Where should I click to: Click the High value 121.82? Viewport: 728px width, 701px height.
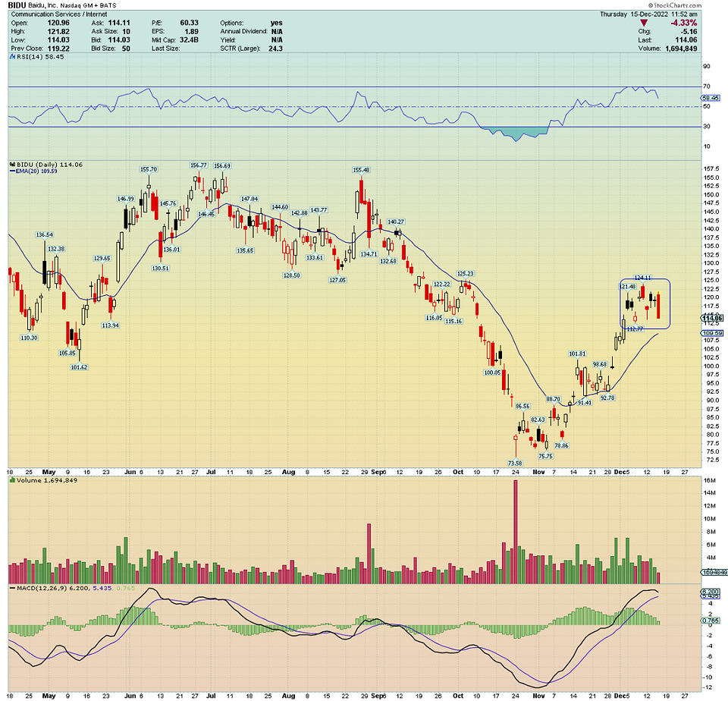click(58, 32)
